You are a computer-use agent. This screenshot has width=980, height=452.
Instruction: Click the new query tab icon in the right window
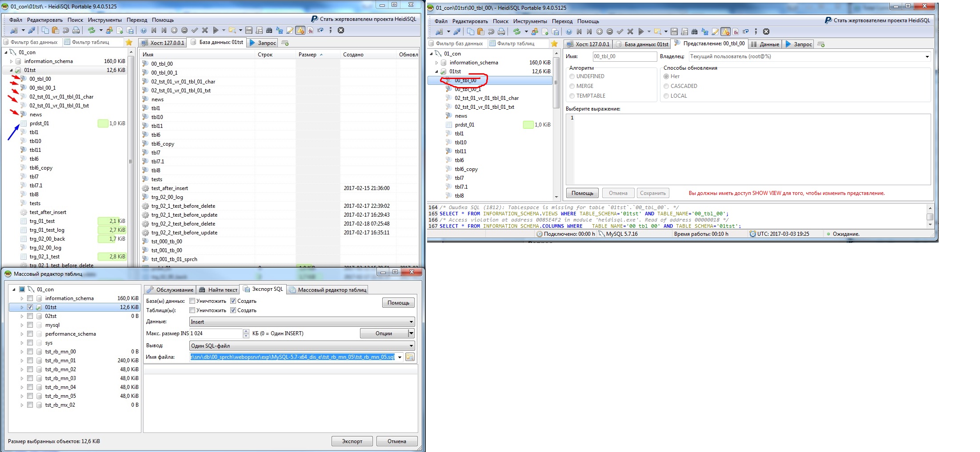tap(821, 44)
